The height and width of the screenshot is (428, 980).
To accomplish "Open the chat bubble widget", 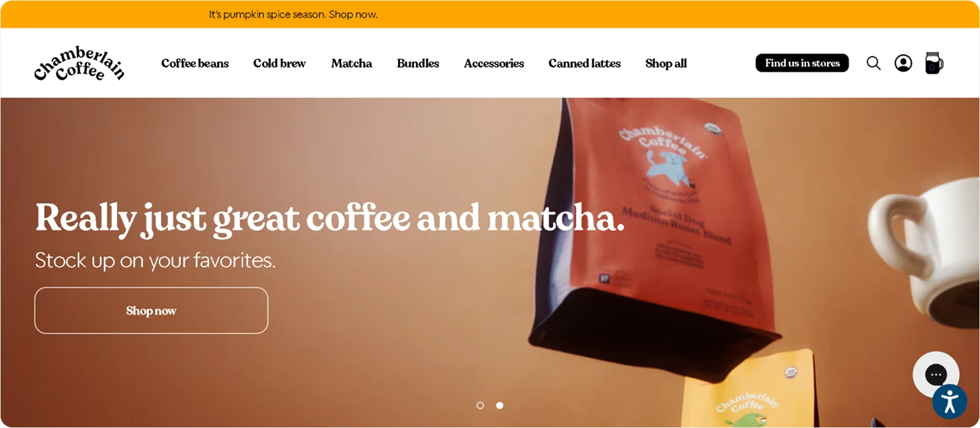I will point(936,374).
